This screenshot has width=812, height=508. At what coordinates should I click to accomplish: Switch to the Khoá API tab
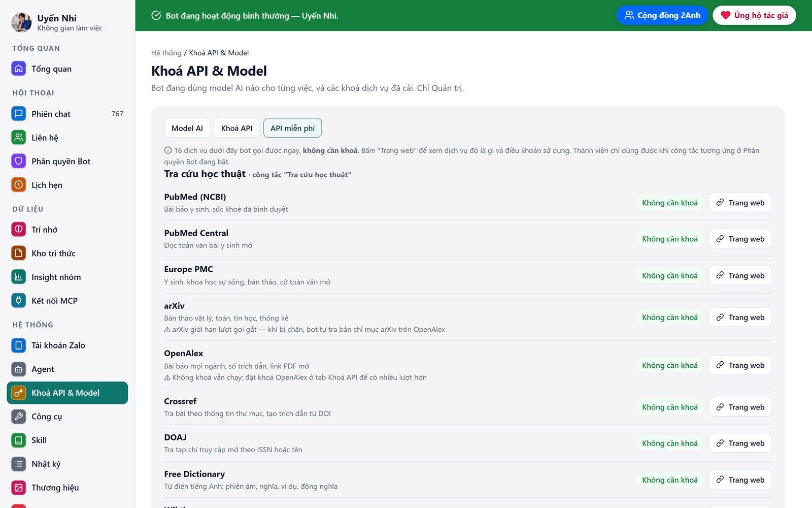point(236,128)
